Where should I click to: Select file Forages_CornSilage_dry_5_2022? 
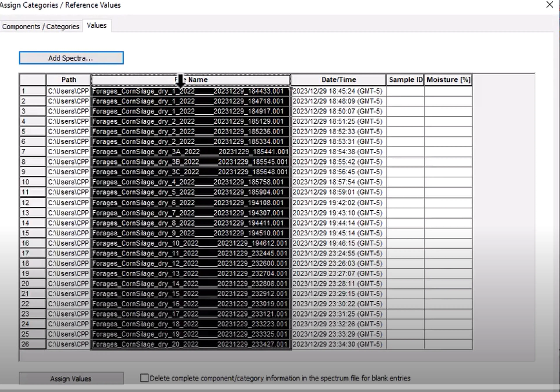point(191,192)
